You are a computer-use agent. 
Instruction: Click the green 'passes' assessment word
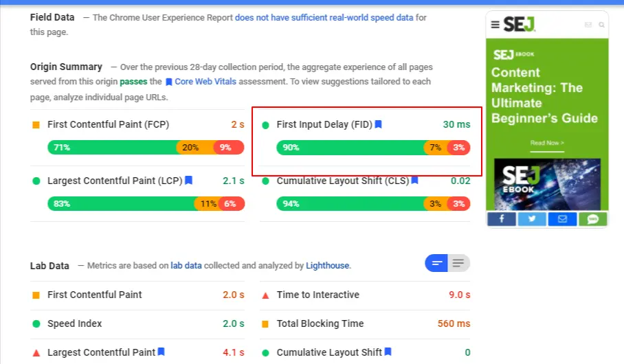(x=133, y=82)
